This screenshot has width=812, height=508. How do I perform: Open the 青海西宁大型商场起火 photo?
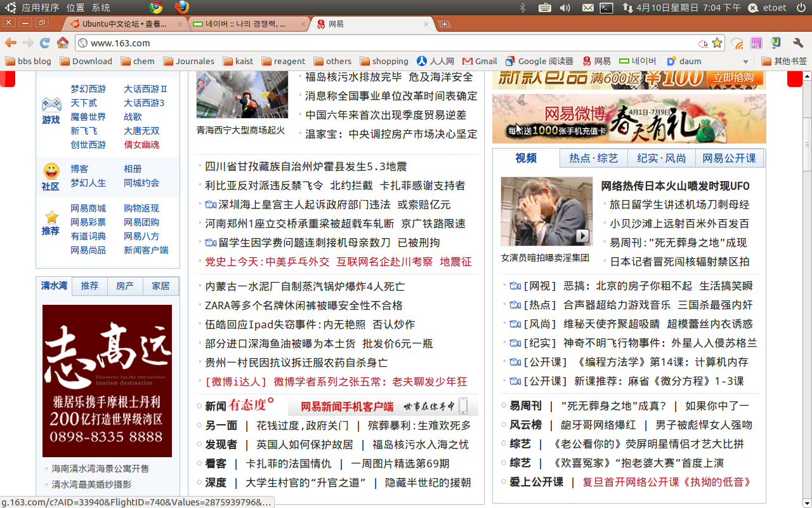point(242,95)
